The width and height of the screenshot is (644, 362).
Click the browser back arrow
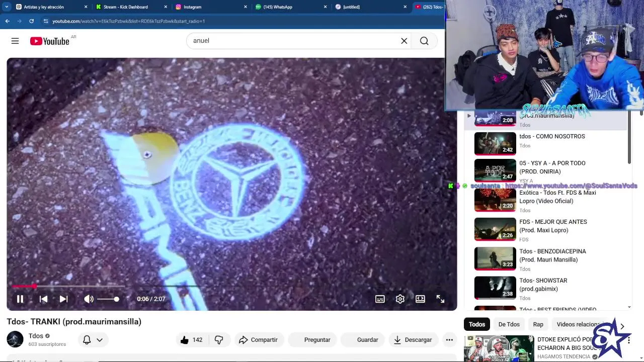7,21
